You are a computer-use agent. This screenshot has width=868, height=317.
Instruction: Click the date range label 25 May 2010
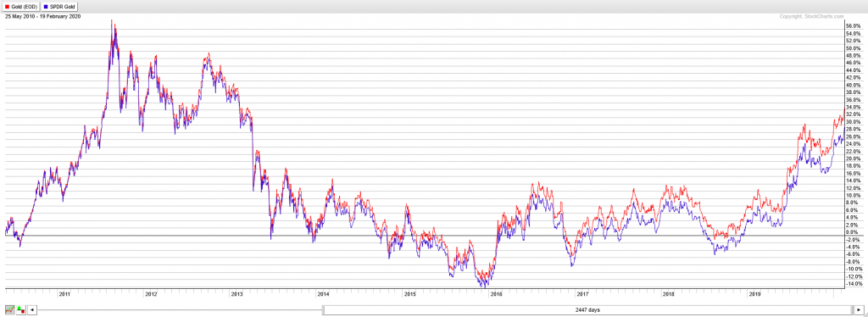coord(20,17)
